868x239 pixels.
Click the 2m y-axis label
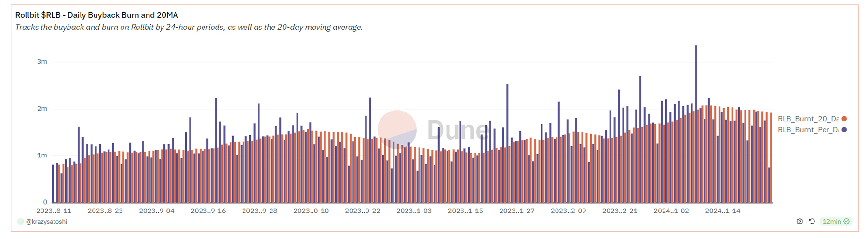click(x=42, y=108)
